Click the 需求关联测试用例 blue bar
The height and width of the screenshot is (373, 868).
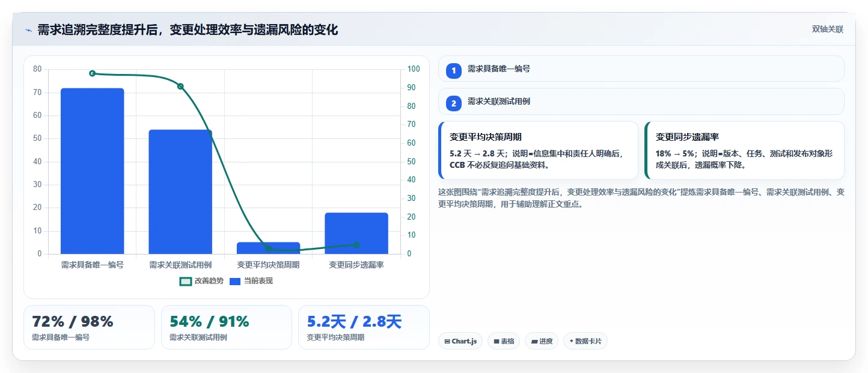coord(180,192)
